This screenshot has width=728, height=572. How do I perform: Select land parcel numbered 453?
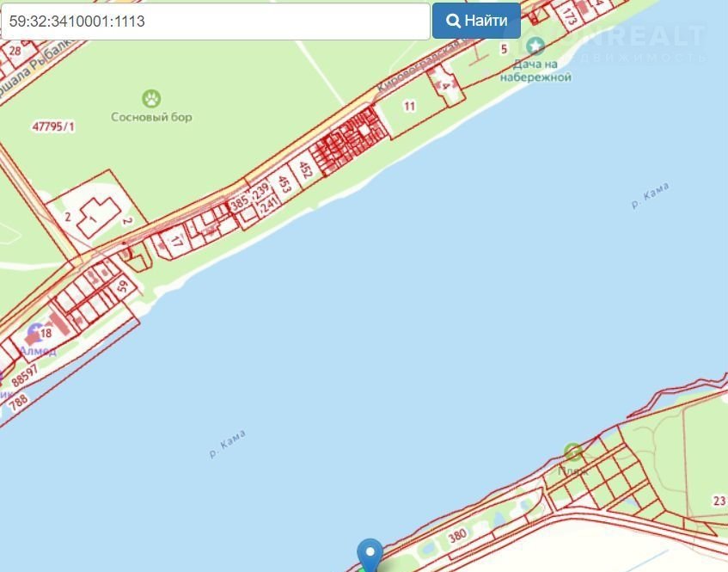tap(284, 184)
